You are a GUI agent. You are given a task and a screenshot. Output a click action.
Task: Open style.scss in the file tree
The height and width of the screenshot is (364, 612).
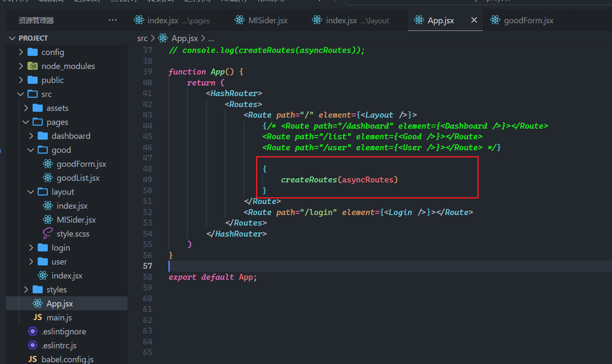(73, 234)
